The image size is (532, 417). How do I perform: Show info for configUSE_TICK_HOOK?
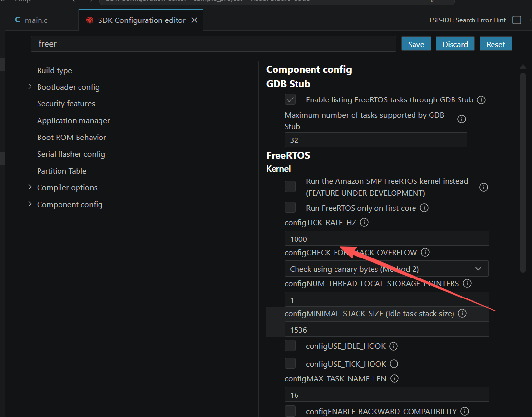click(x=394, y=364)
